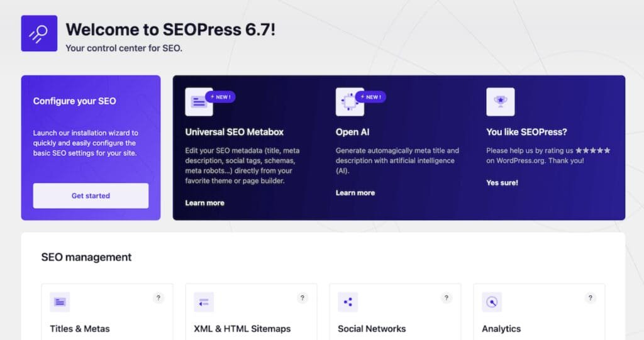Screen dimensions: 644x340
Task: Click the SEO management section heading
Action: tap(86, 257)
